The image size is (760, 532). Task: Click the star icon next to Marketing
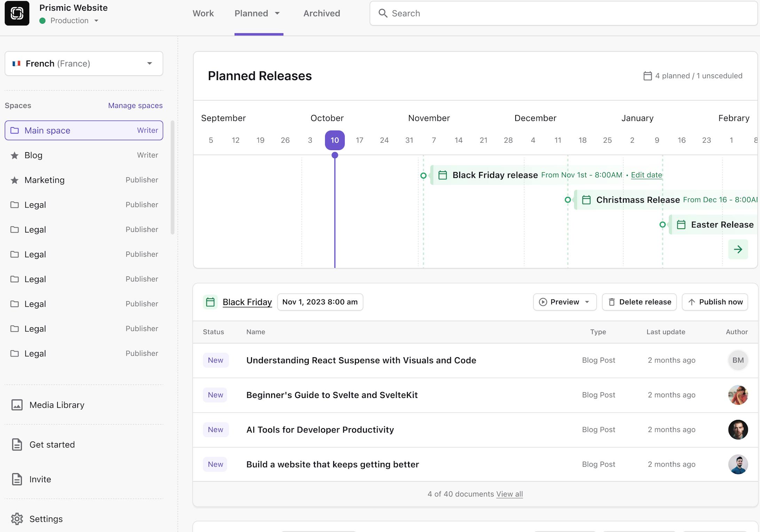[x=14, y=180]
